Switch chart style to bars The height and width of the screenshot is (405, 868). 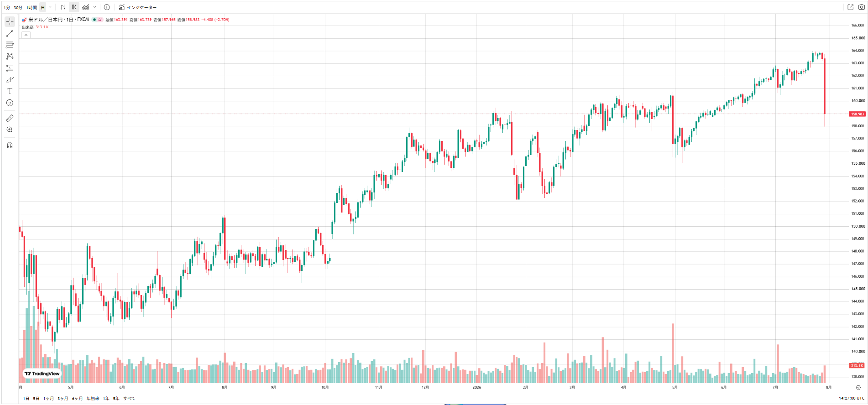63,7
